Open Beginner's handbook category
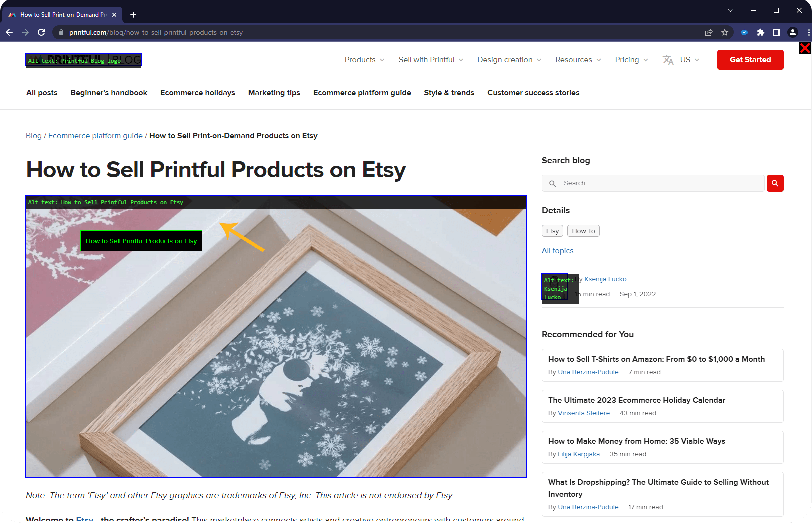Viewport: 812px width, 523px height. 109,93
